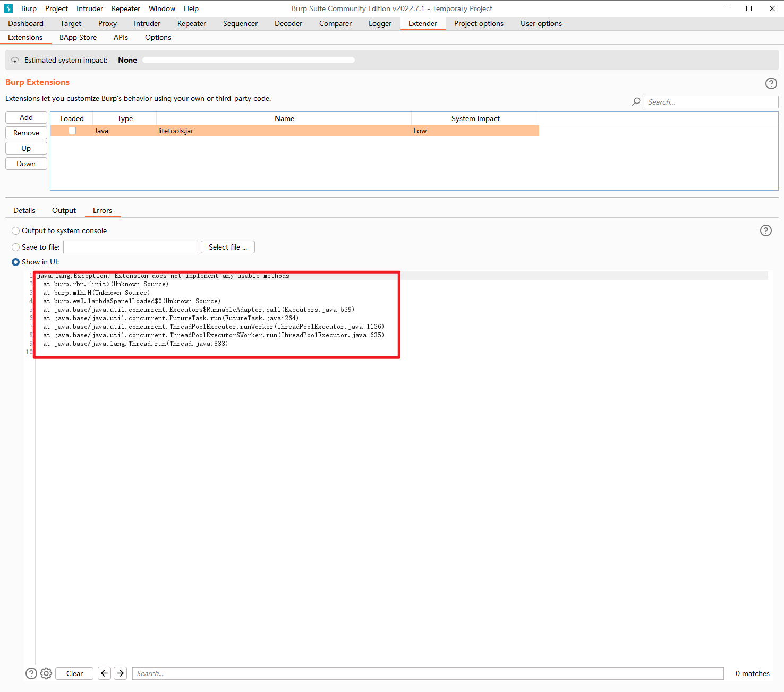The width and height of the screenshot is (784, 692).
Task: Select the Extender tab
Action: (x=423, y=23)
